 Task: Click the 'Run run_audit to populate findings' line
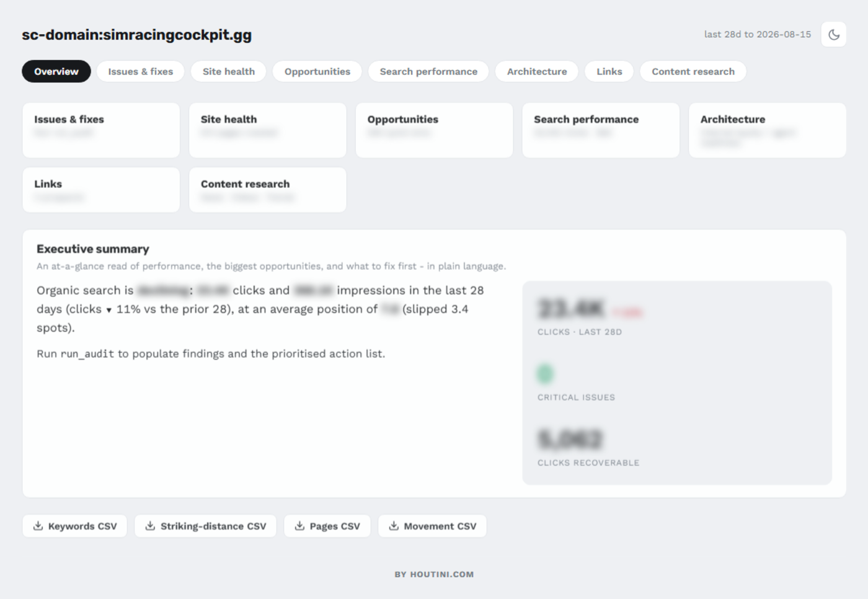pyautogui.click(x=211, y=353)
